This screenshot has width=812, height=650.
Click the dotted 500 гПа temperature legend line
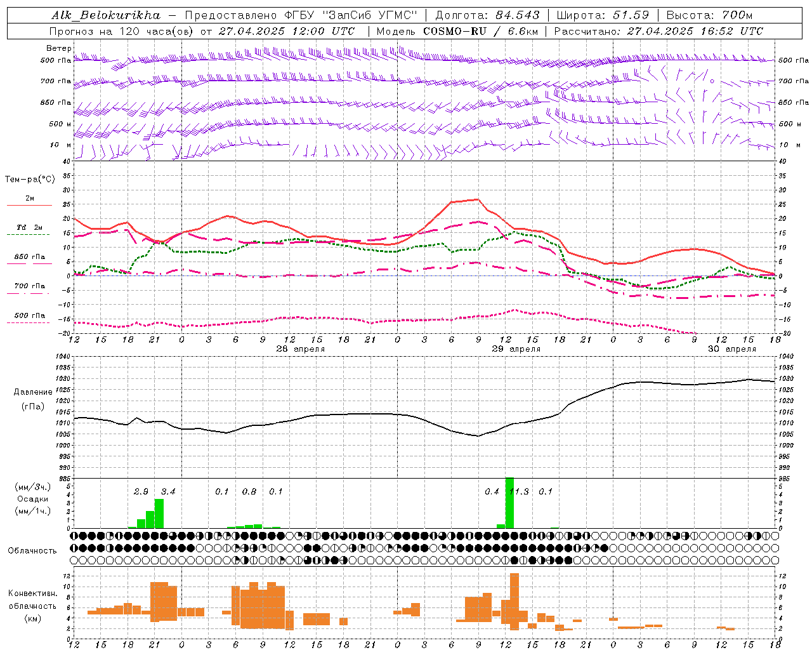[x=29, y=322]
